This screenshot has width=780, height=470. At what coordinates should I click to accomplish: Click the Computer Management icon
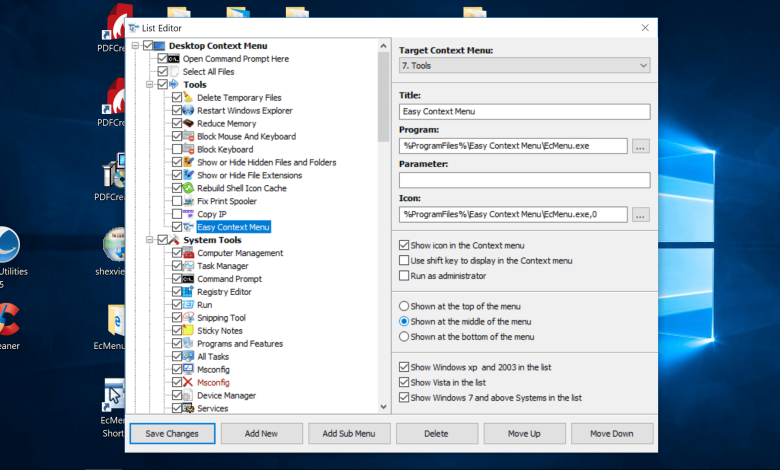coord(188,253)
